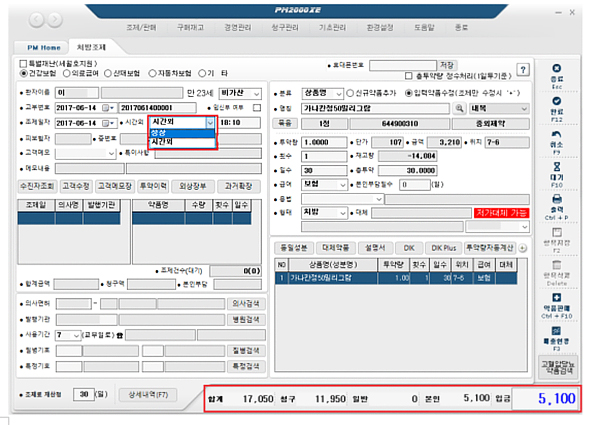Select the 의료급여 radio button

click(67, 73)
